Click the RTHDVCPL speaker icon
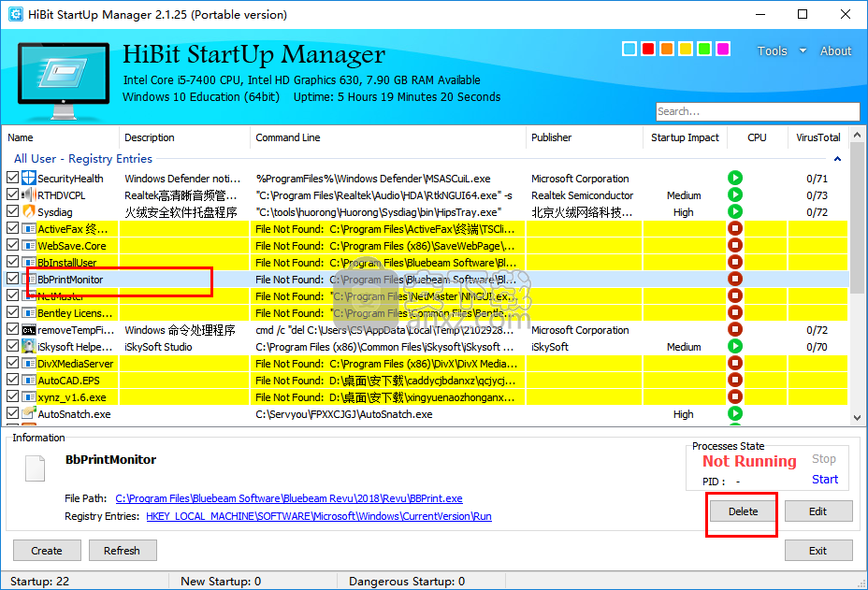Viewport: 868px width, 590px height. (29, 194)
